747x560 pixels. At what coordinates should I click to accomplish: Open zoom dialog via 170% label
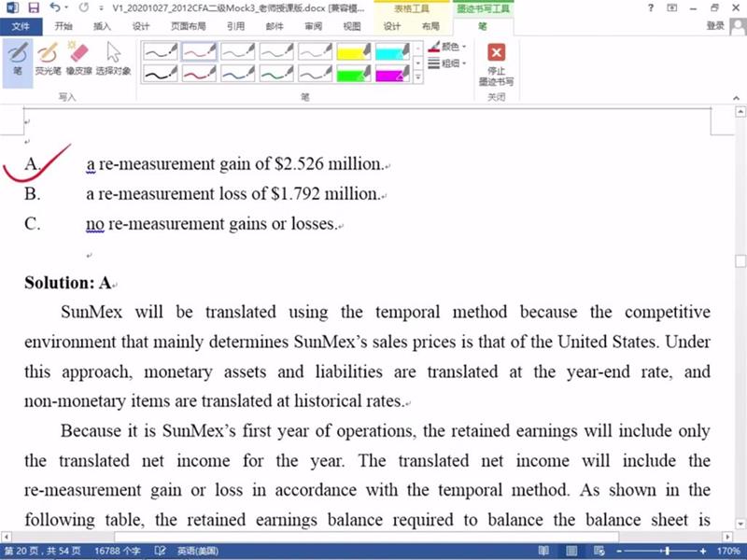click(728, 551)
